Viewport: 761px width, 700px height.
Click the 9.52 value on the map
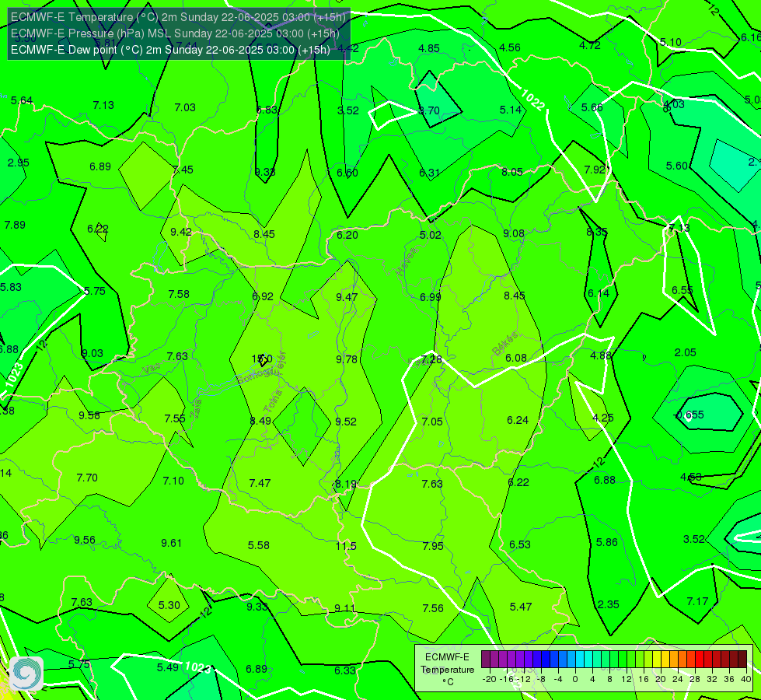click(x=346, y=422)
